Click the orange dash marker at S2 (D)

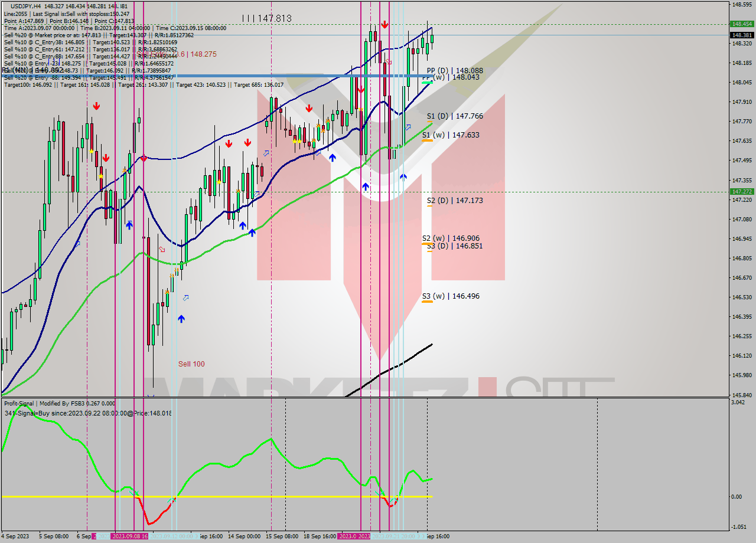430,205
